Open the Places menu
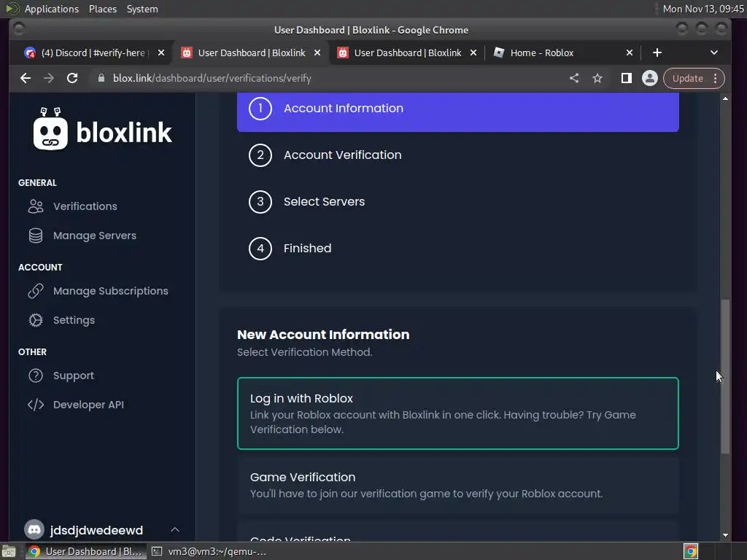The height and width of the screenshot is (560, 747). [x=102, y=9]
